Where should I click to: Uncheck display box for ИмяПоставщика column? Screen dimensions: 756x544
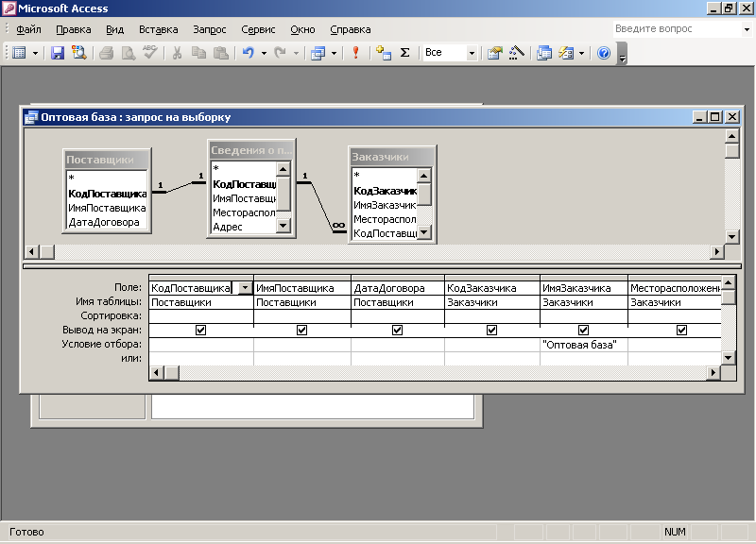pyautogui.click(x=301, y=330)
